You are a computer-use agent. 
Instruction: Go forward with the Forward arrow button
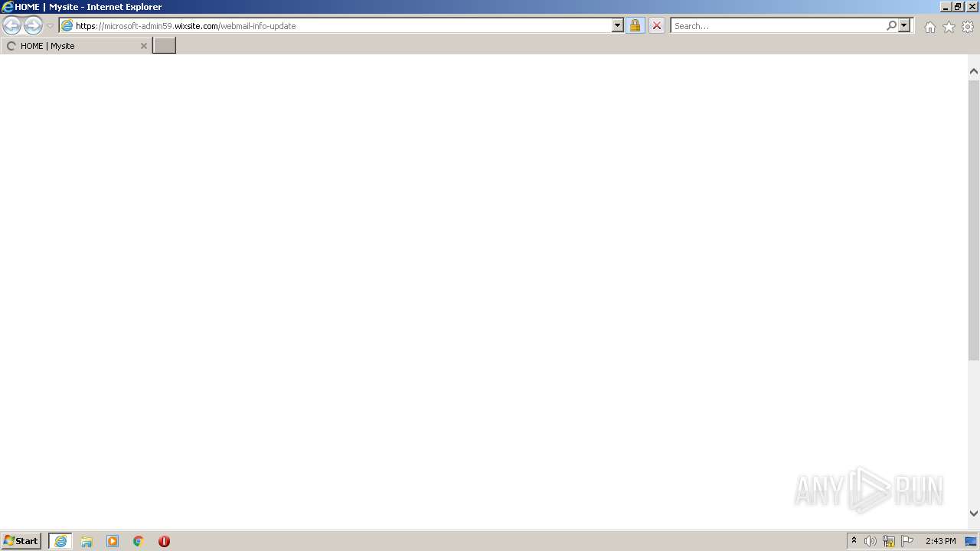point(33,25)
